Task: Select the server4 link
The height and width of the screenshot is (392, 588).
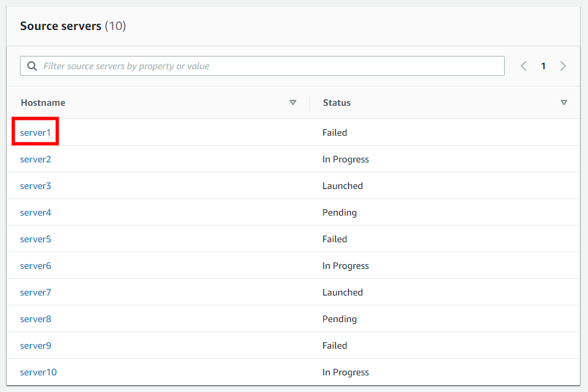Action: point(35,212)
